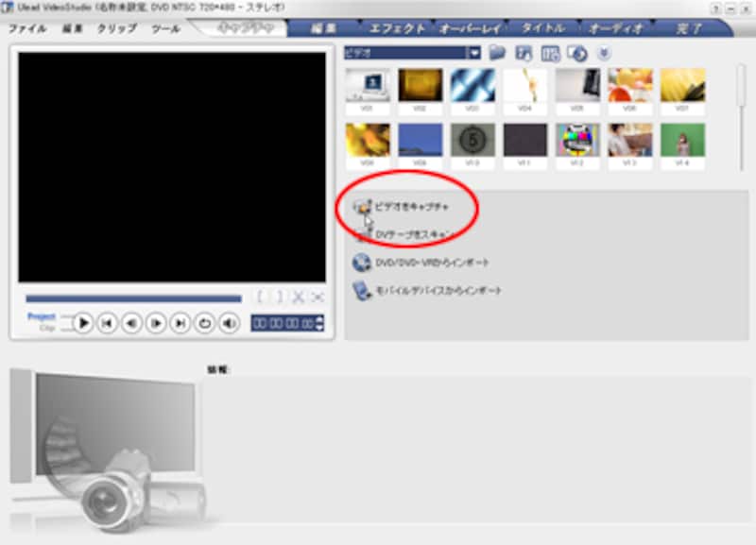Image resolution: width=756 pixels, height=545 pixels.
Task: Switch to the blue 編集 step tab
Action: pyautogui.click(x=323, y=28)
